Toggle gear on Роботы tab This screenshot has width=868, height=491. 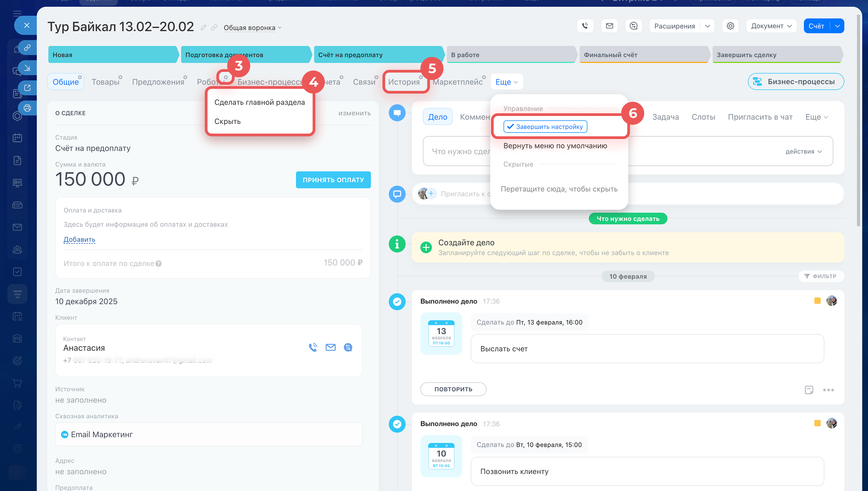[x=226, y=77]
